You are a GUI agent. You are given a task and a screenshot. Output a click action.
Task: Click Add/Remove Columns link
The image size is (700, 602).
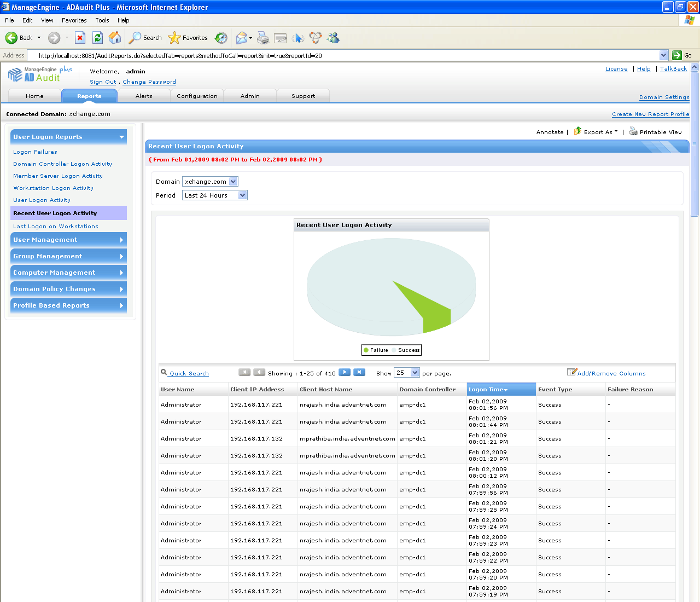pyautogui.click(x=611, y=373)
